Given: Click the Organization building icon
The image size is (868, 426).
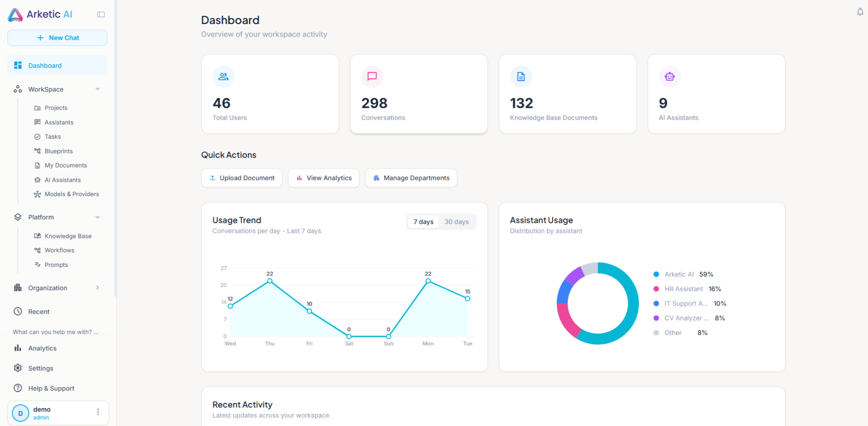Looking at the screenshot, I should [18, 288].
